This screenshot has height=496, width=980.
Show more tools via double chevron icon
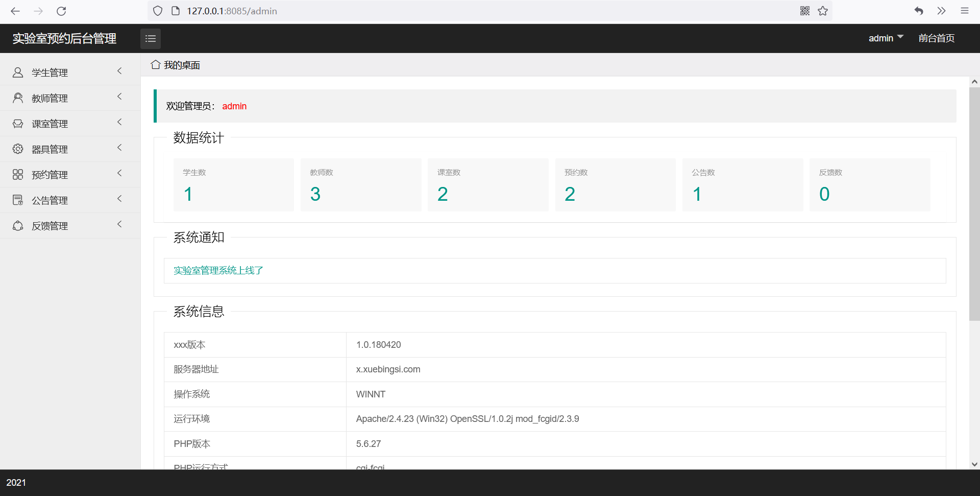(x=942, y=11)
